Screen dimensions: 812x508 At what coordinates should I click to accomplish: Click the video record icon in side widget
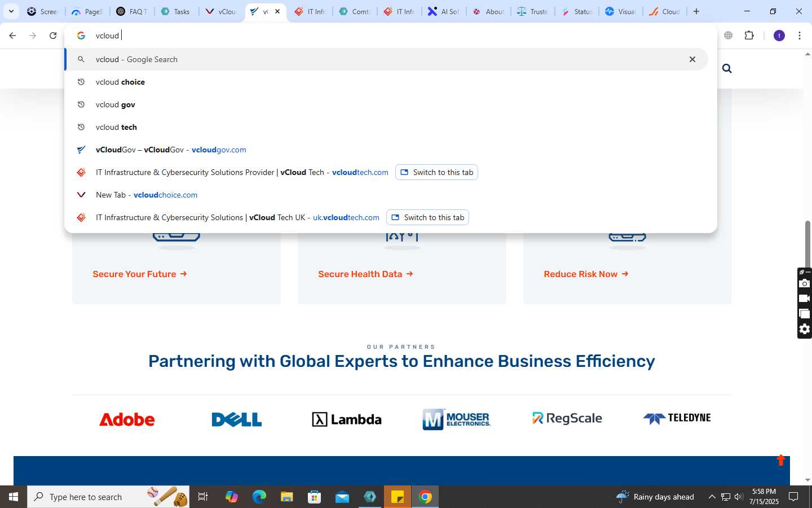805,299
